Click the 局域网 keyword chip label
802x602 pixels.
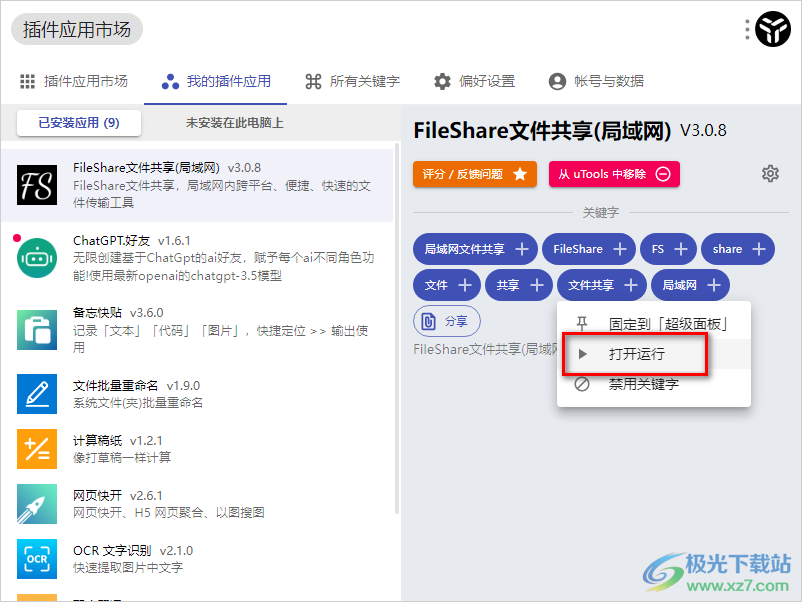click(x=680, y=285)
